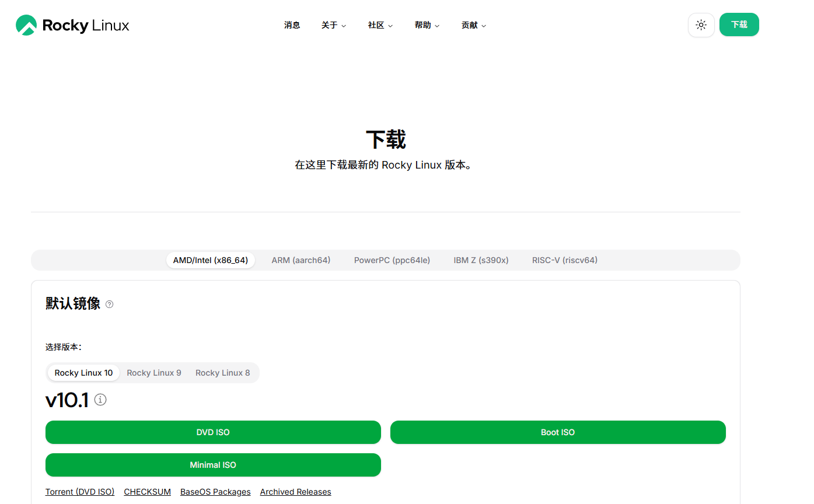The image size is (814, 504).
Task: Select the PowerPC (ppc64le) architecture
Action: tap(392, 260)
